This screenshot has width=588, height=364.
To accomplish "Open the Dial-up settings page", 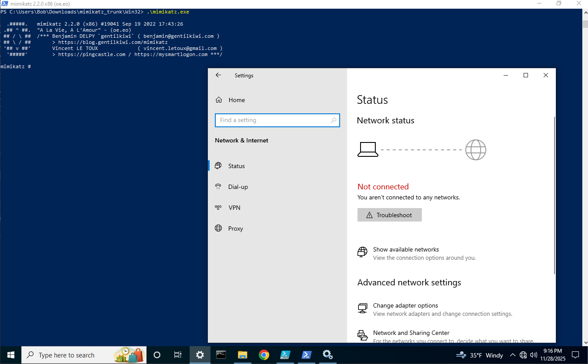I will (237, 187).
